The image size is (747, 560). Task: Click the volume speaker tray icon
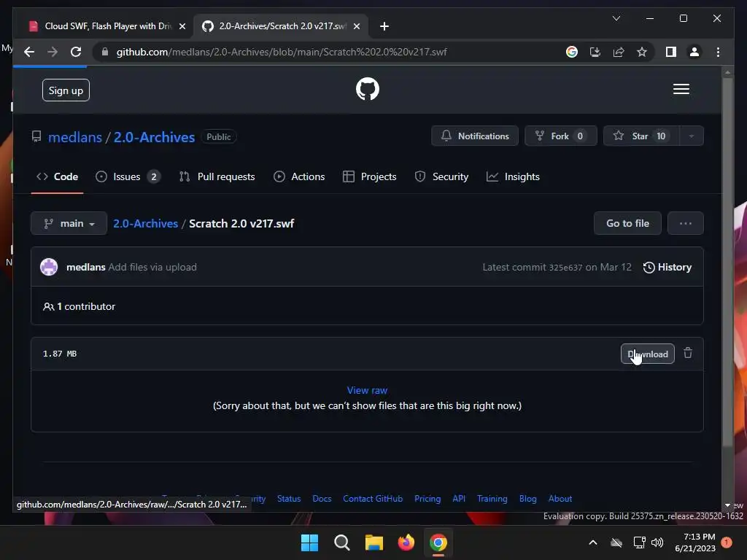657,542
